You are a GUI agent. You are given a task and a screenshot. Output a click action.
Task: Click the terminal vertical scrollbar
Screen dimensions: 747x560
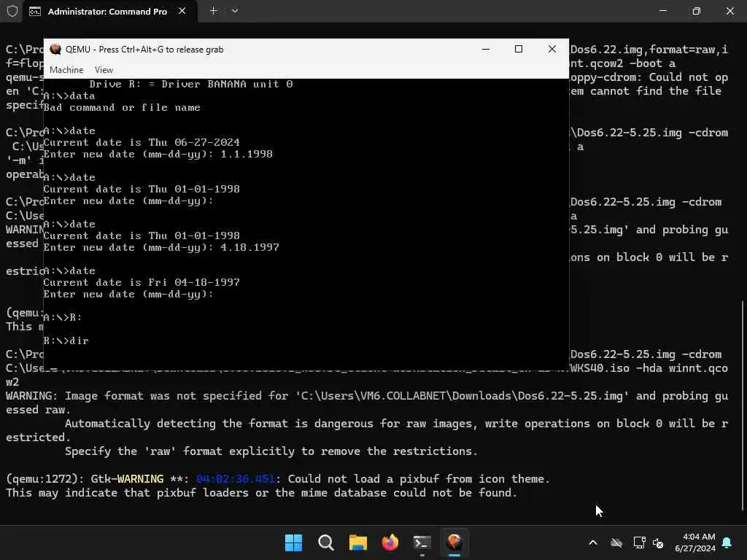[x=743, y=405]
